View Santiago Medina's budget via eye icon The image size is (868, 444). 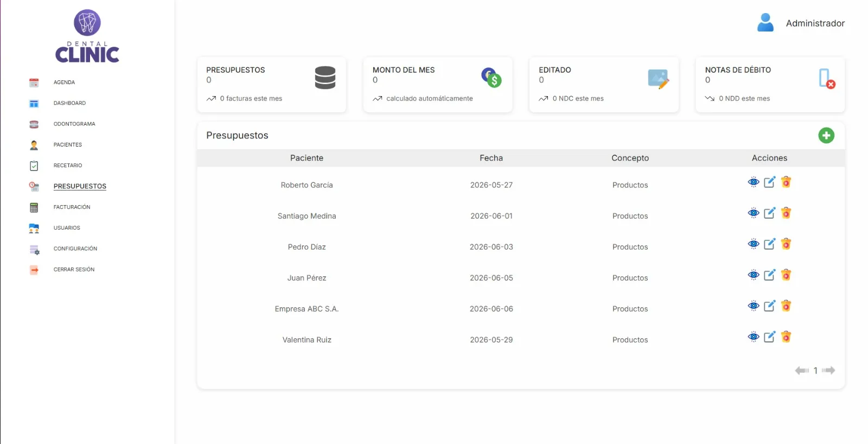(754, 213)
